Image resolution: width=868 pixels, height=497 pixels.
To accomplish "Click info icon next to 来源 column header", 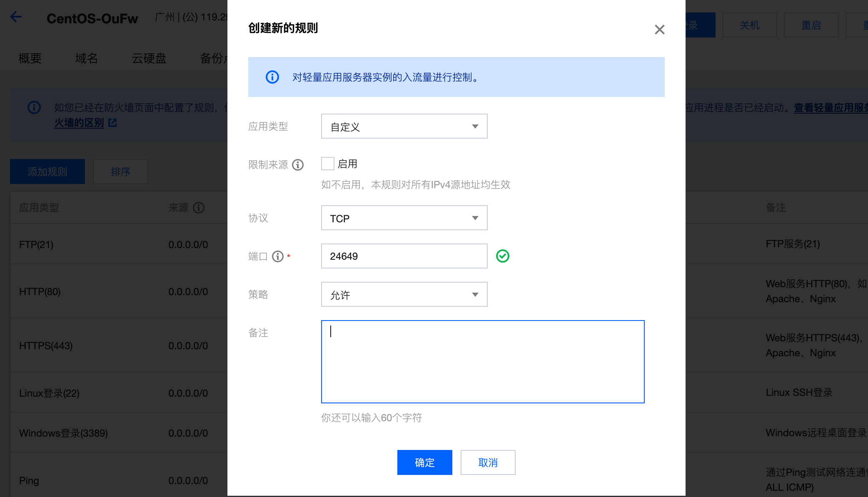I will (199, 208).
